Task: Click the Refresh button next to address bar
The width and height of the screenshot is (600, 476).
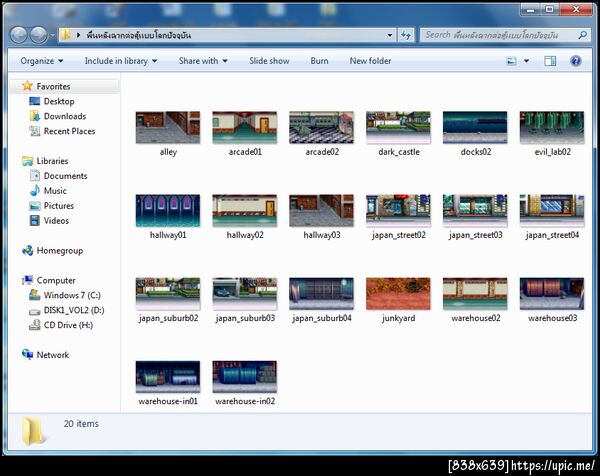Action: tap(406, 35)
